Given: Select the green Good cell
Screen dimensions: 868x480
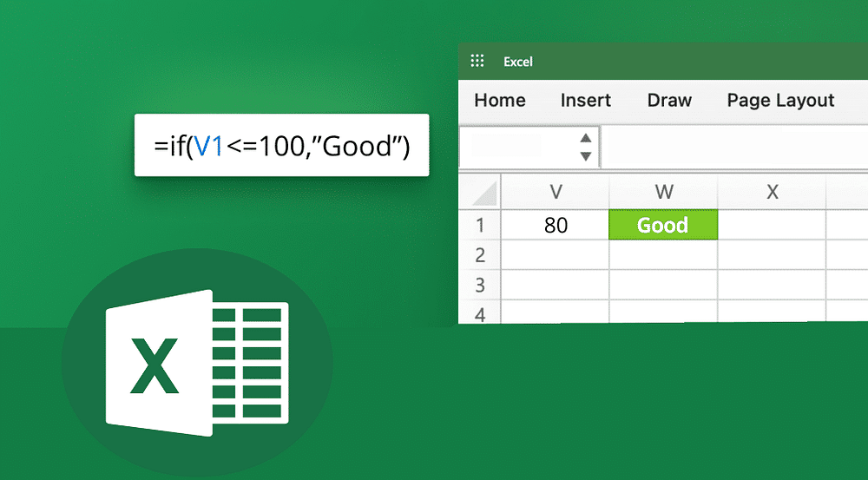Looking at the screenshot, I should point(664,225).
